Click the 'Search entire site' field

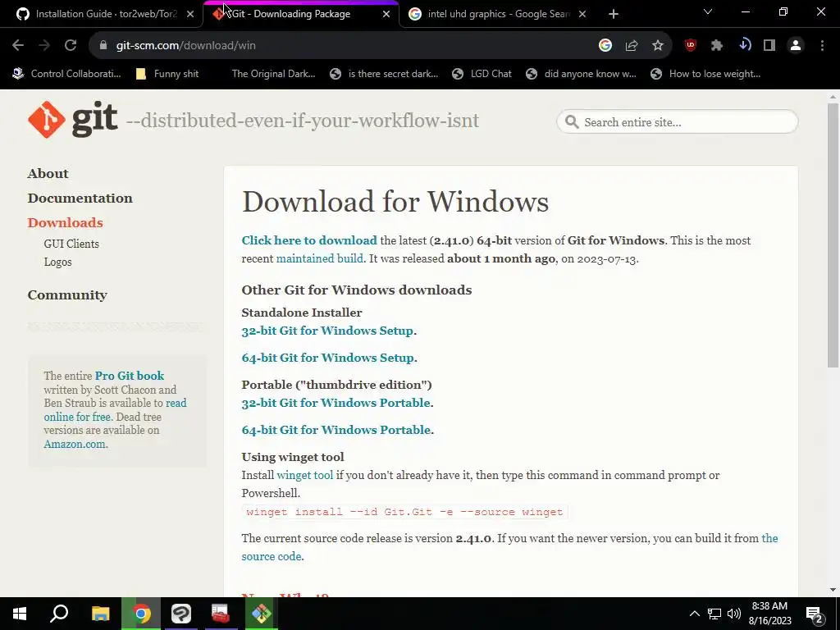coord(677,122)
